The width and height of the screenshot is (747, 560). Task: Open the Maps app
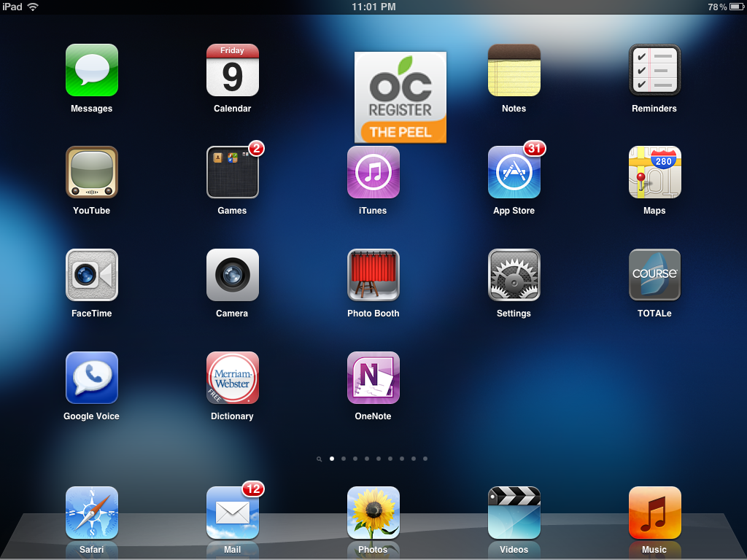(654, 172)
